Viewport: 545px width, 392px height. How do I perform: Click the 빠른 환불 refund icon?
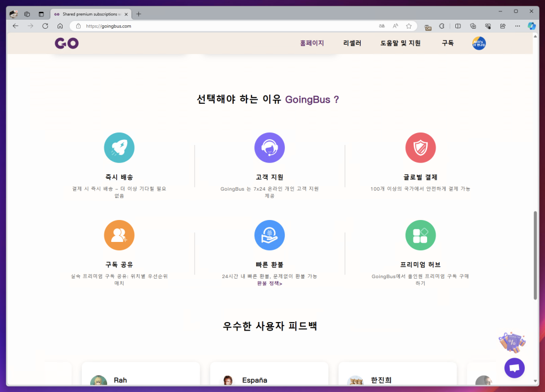tap(269, 235)
